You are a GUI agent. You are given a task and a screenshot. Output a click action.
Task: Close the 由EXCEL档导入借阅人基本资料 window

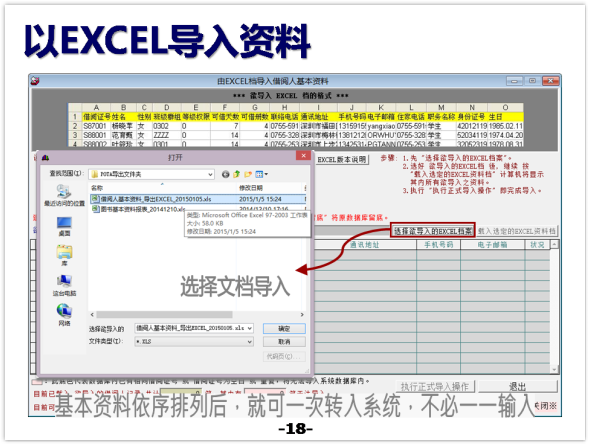tap(550, 81)
